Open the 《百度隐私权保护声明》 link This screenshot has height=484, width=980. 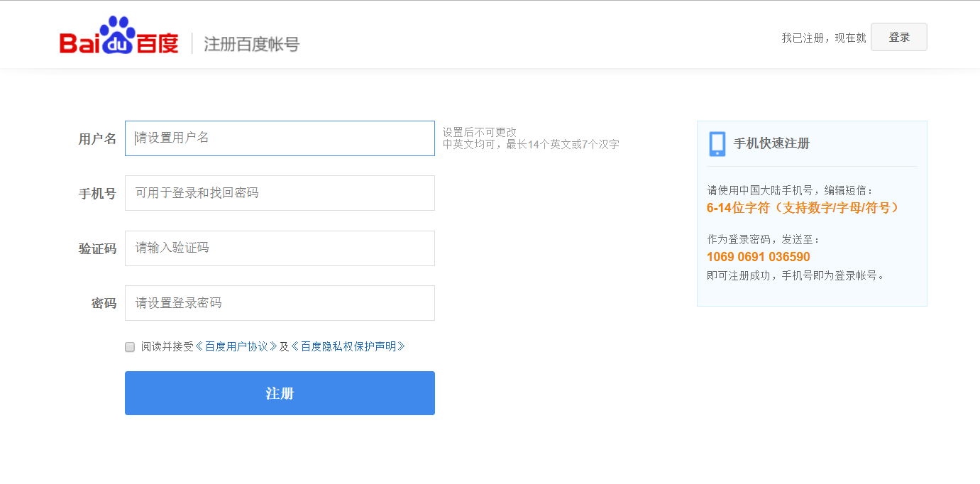click(x=348, y=346)
